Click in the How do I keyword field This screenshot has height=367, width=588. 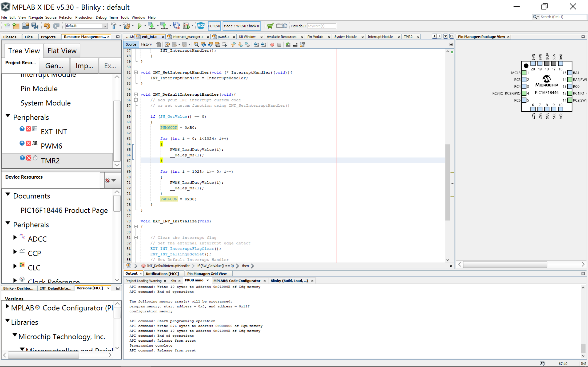pyautogui.click(x=322, y=26)
